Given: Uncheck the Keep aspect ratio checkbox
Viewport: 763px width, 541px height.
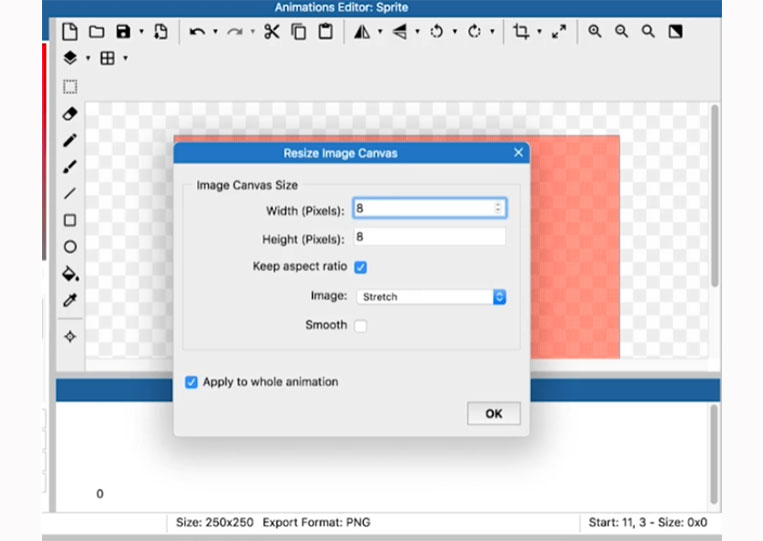Looking at the screenshot, I should point(361,267).
